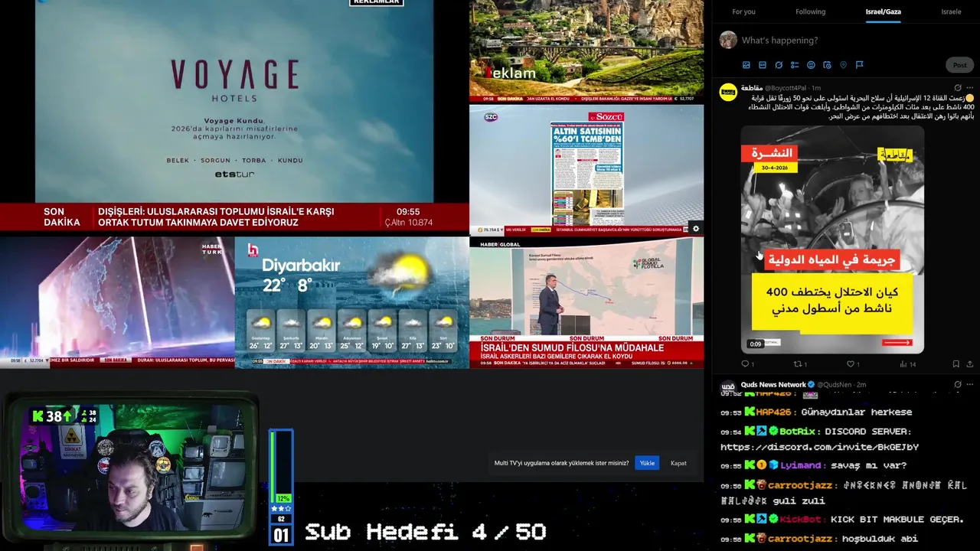Open the Israele tab
The height and width of the screenshot is (551, 980).
(951, 11)
